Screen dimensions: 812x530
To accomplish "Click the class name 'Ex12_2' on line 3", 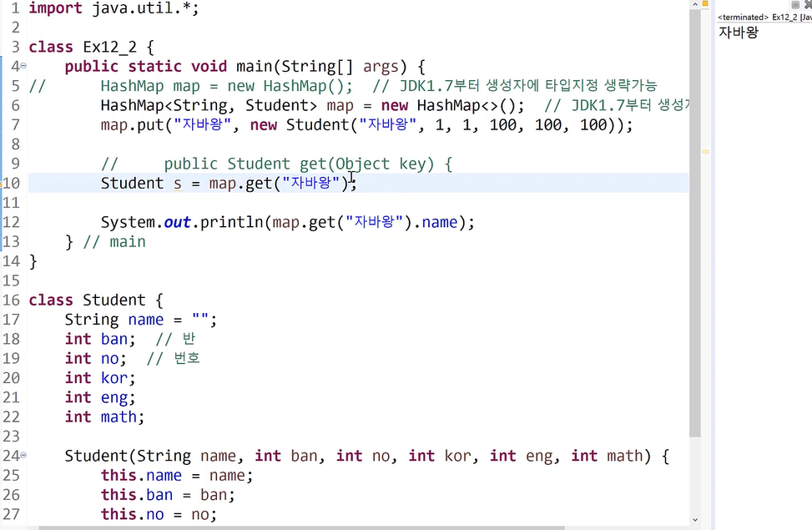I will point(110,47).
